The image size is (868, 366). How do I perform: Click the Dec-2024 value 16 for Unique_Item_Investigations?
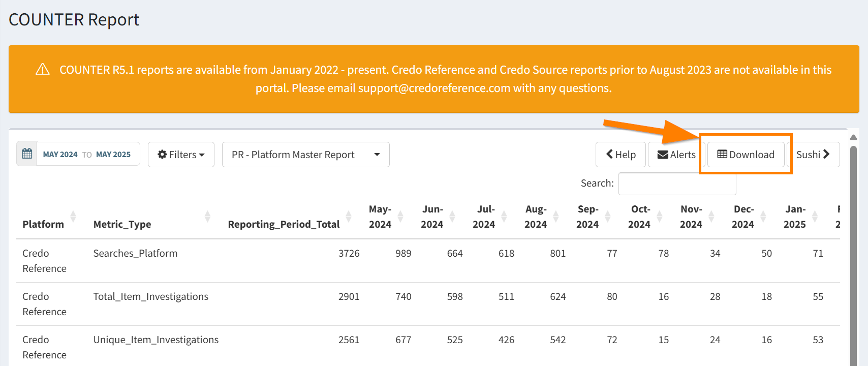(x=767, y=340)
